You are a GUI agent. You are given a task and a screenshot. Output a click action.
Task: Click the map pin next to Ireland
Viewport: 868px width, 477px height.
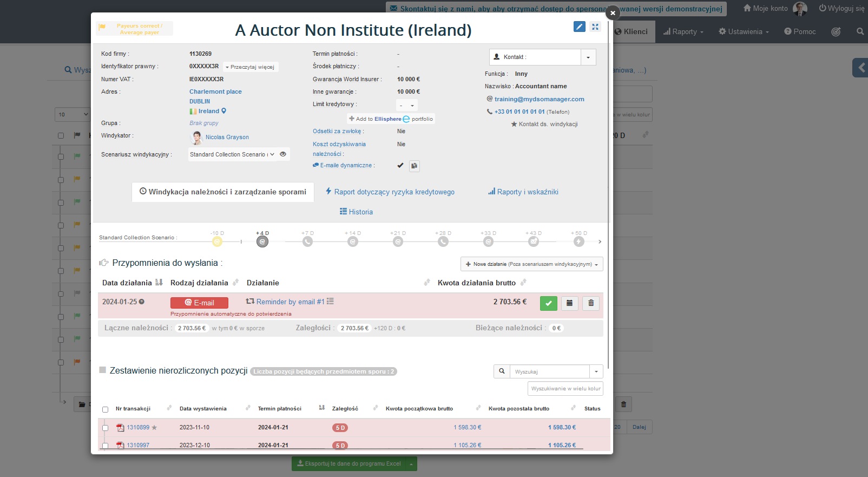click(x=224, y=111)
